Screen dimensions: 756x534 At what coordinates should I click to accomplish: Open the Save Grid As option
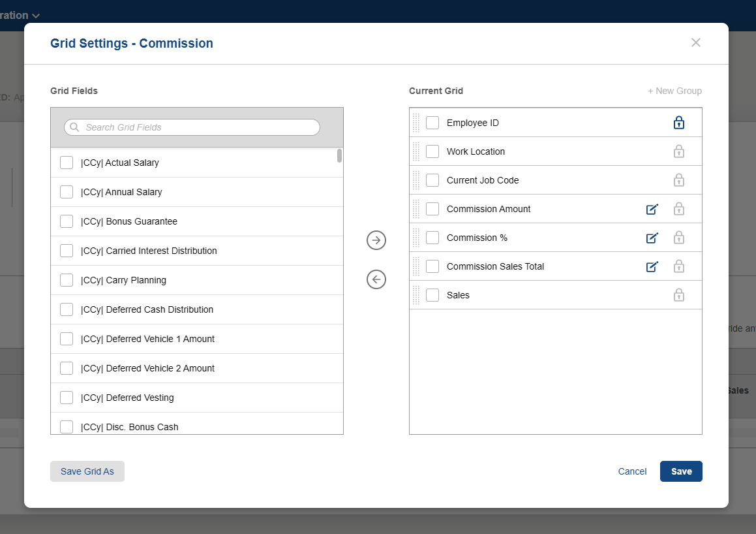click(87, 471)
